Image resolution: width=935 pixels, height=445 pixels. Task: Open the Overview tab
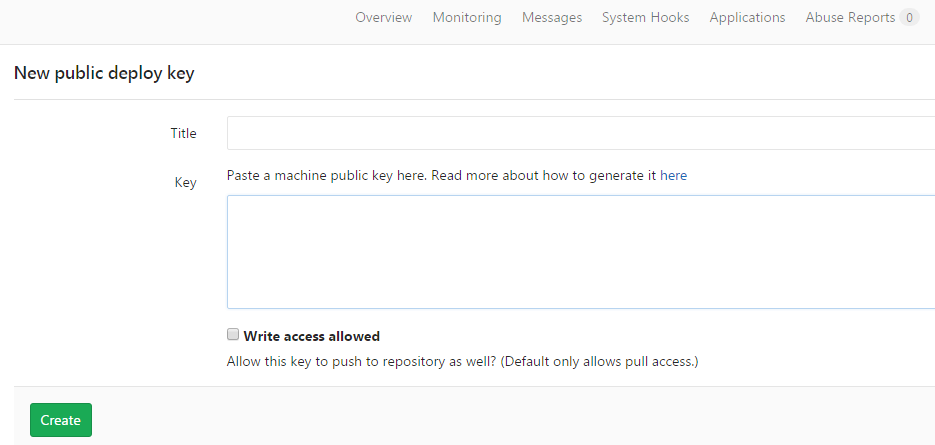(383, 17)
